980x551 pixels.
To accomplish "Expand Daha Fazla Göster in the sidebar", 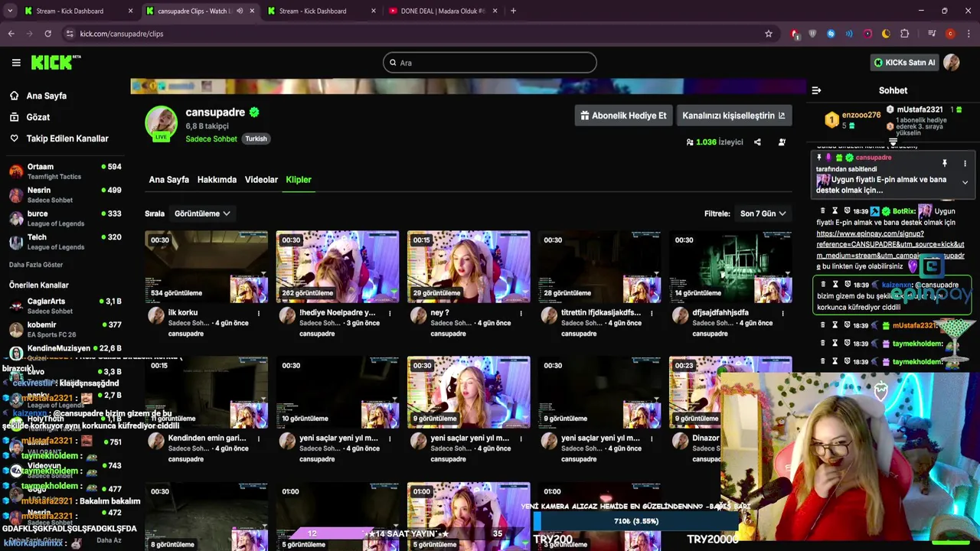I will click(36, 265).
